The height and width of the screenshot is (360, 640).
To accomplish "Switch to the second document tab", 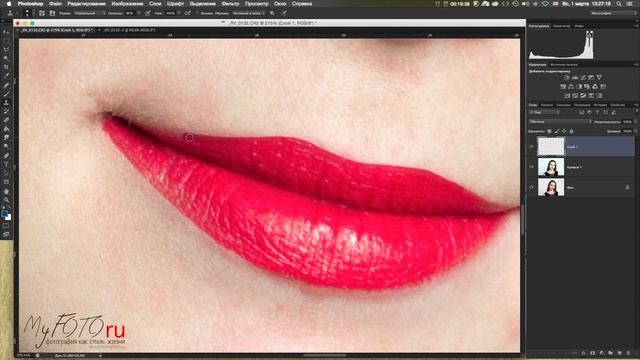I will [129, 30].
